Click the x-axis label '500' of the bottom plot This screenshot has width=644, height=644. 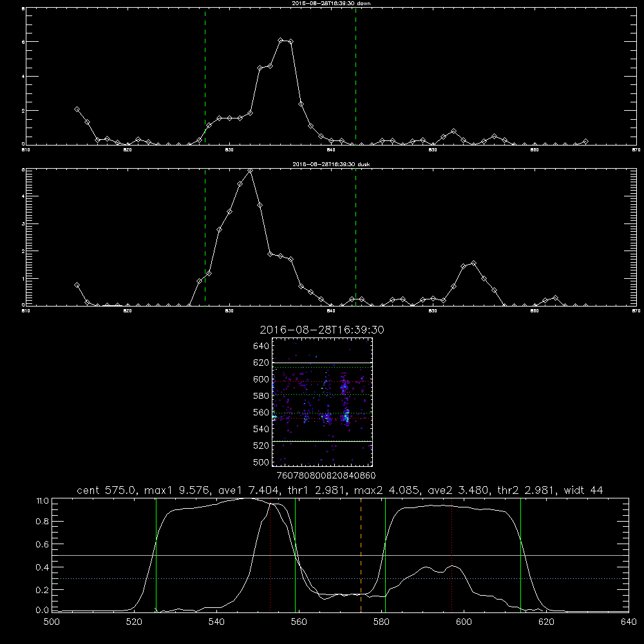click(52, 622)
